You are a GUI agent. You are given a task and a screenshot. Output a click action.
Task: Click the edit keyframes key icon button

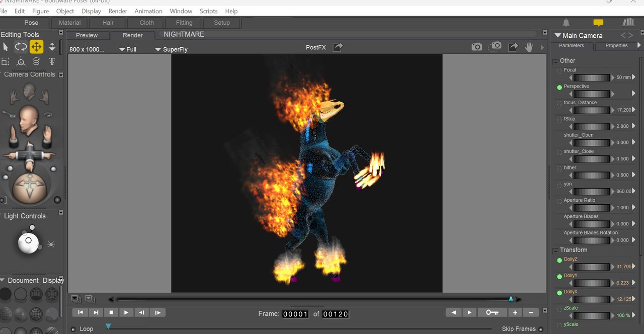tap(492, 312)
